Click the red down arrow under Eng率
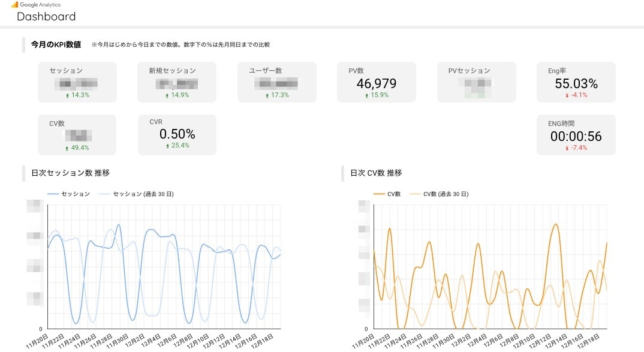Viewport: 644px width, 352px height. [567, 95]
